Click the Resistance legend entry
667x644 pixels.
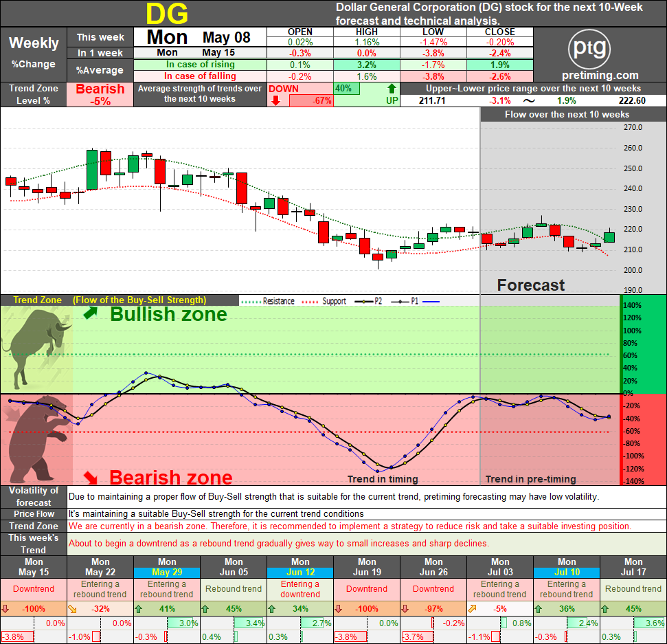pyautogui.click(x=268, y=301)
